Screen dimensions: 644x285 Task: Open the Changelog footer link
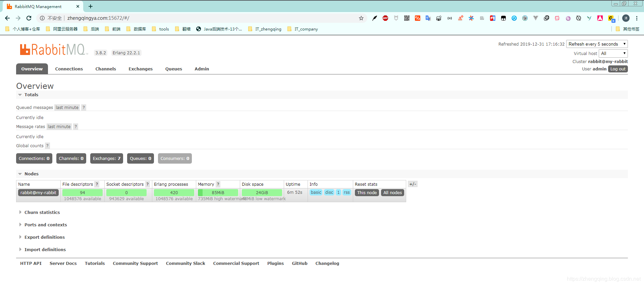point(327,264)
